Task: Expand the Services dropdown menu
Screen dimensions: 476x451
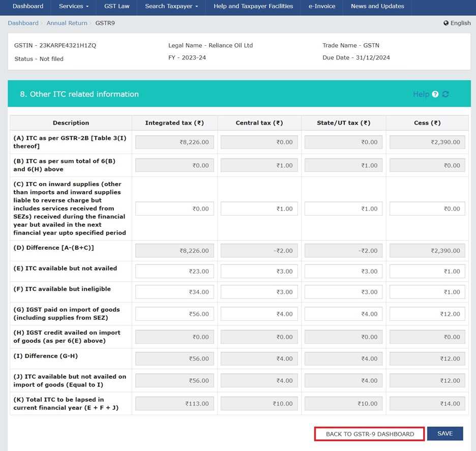Action: coord(73,6)
